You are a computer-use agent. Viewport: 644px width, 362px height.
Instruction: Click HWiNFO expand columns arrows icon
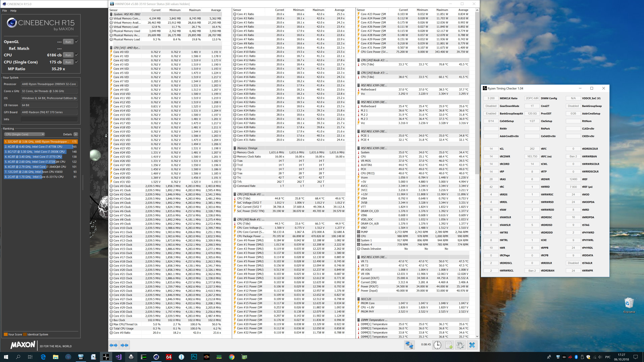pos(114,345)
